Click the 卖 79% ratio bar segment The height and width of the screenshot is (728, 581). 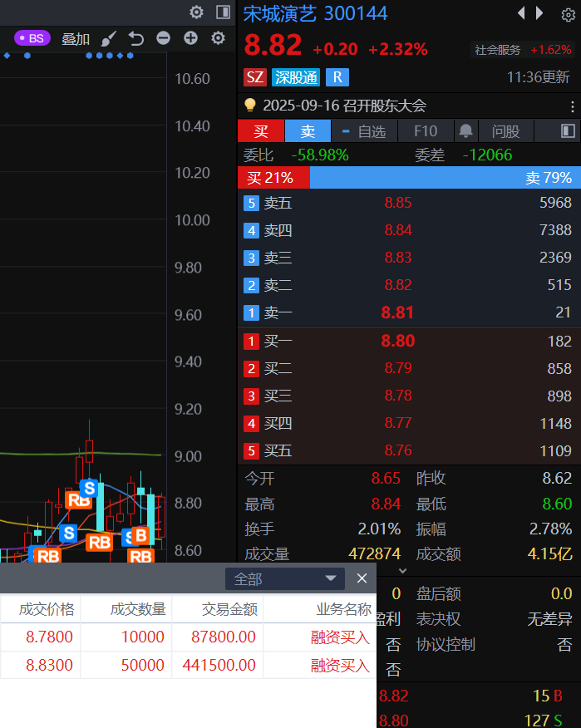pos(445,177)
